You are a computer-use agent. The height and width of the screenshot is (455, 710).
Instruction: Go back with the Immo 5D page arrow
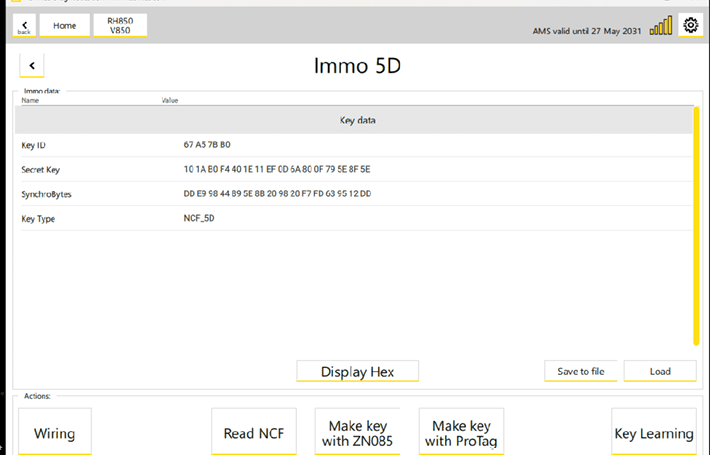(x=32, y=66)
